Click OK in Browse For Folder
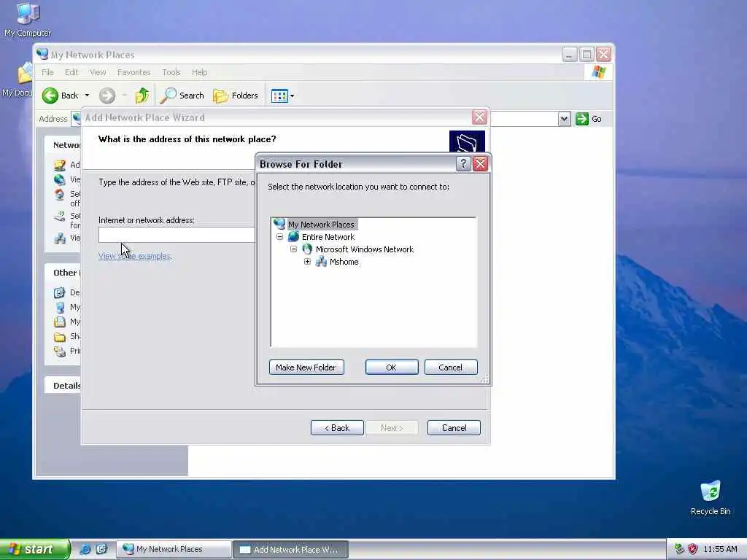Screen dimensions: 747x560 coord(392,367)
